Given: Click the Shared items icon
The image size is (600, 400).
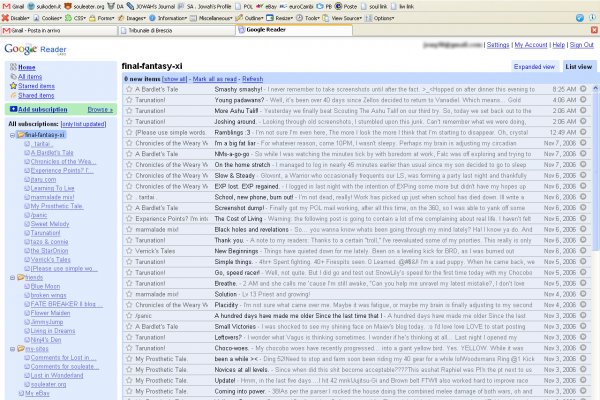Looking at the screenshot, I should pyautogui.click(x=13, y=95).
